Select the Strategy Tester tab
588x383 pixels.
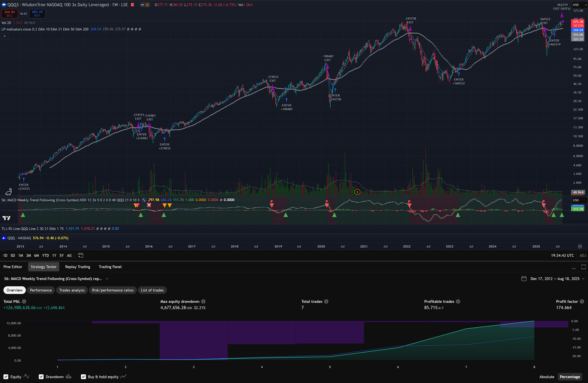tap(43, 267)
